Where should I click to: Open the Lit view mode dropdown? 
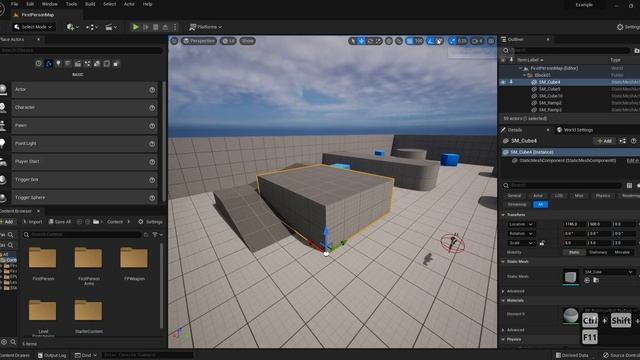click(x=228, y=41)
